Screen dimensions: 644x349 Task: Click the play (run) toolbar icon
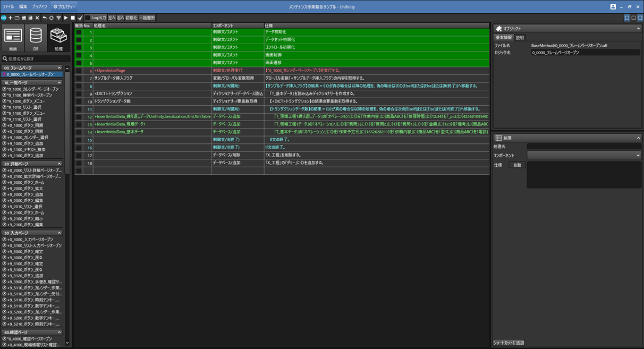coord(66,18)
